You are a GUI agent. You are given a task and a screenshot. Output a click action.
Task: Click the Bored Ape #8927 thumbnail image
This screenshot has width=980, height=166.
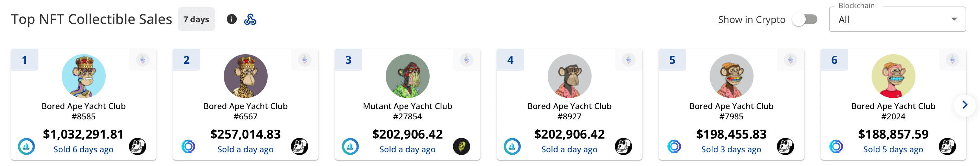point(570,76)
